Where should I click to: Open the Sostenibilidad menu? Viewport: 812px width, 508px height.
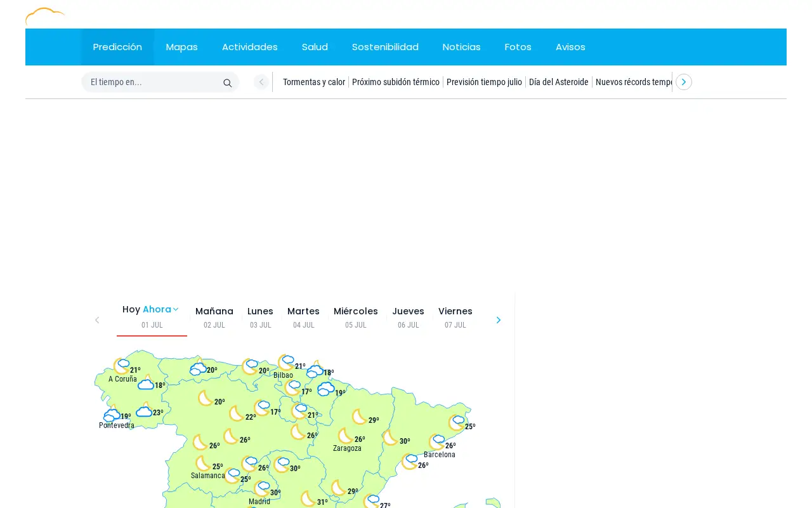coord(385,47)
